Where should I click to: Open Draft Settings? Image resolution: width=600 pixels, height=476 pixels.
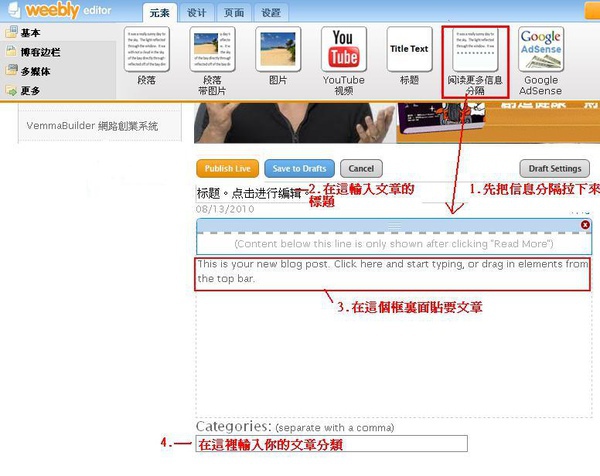click(x=554, y=168)
